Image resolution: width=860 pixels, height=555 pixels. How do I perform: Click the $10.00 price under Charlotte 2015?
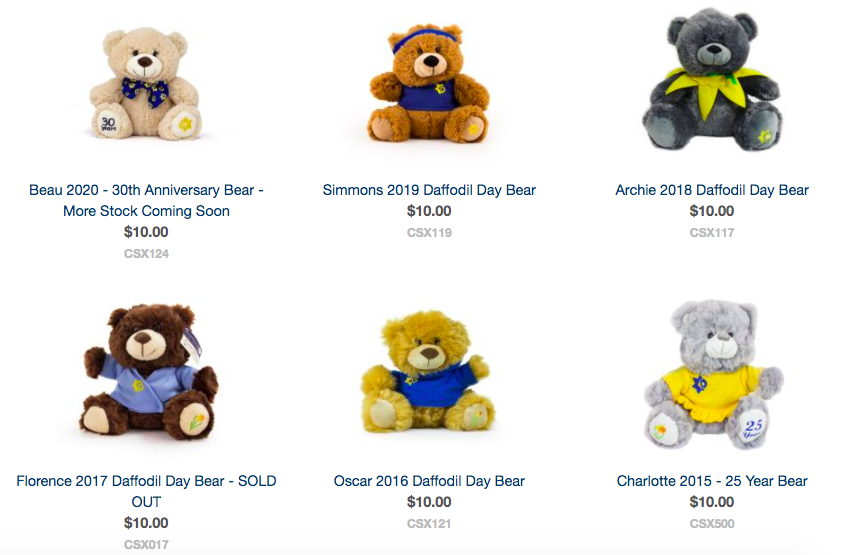coord(712,502)
